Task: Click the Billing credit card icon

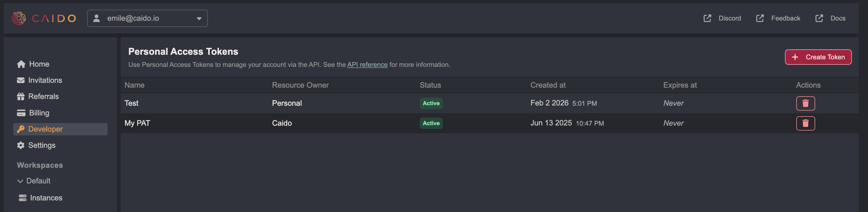Action: tap(21, 113)
